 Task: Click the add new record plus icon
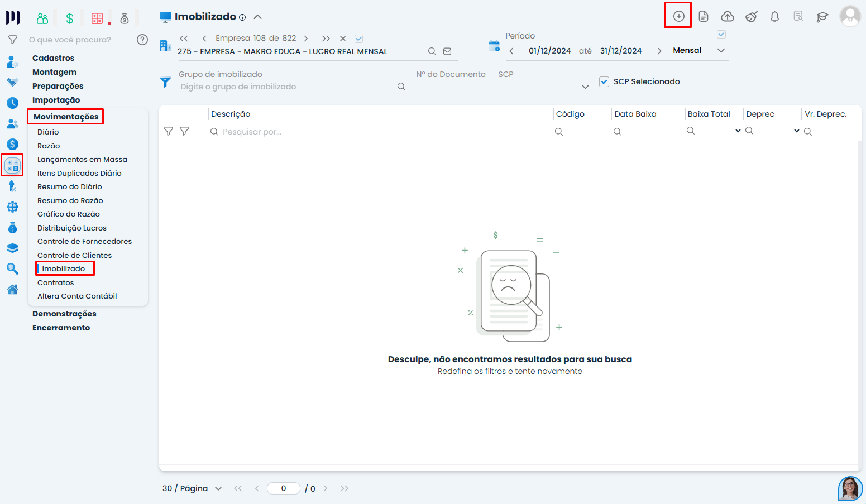(x=678, y=16)
